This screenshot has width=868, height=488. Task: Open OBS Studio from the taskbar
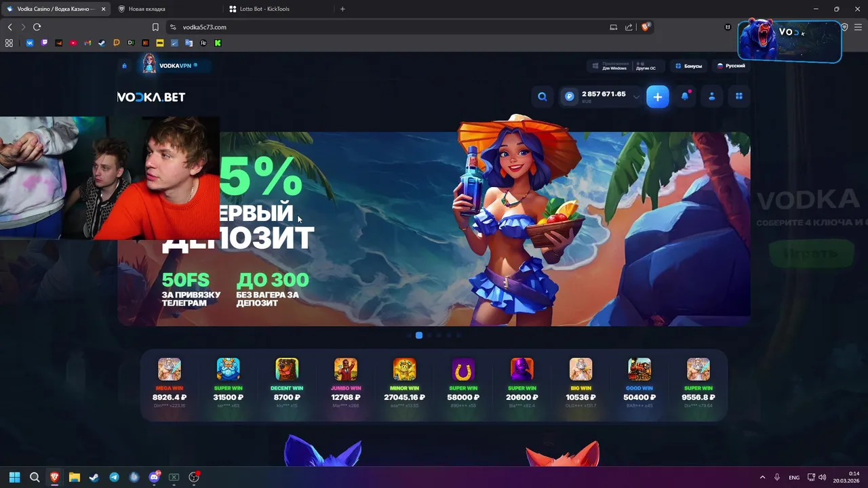[194, 477]
